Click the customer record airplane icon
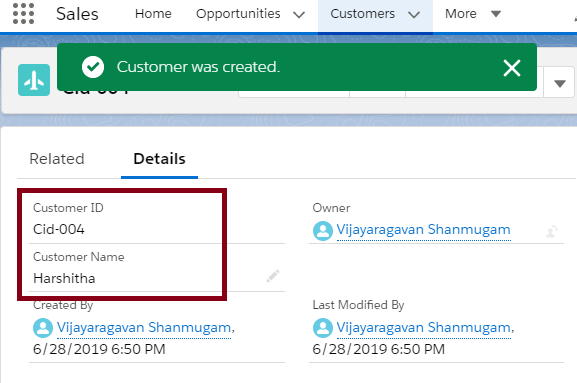The height and width of the screenshot is (383, 577). click(x=34, y=80)
